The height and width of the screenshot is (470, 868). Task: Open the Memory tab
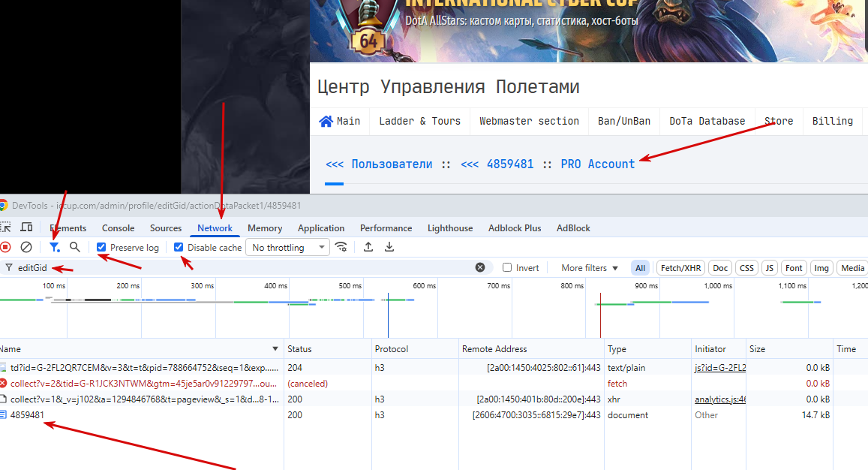tap(265, 227)
